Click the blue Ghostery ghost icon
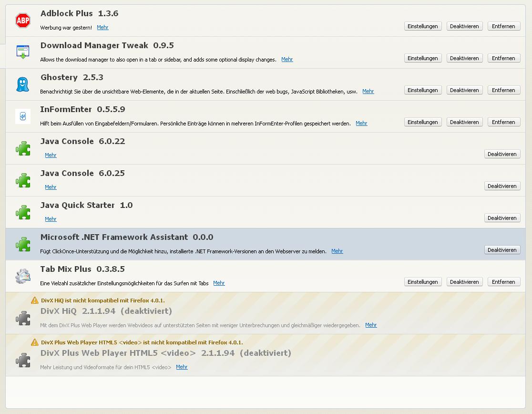Screen dimensions: 532x414 22,84
